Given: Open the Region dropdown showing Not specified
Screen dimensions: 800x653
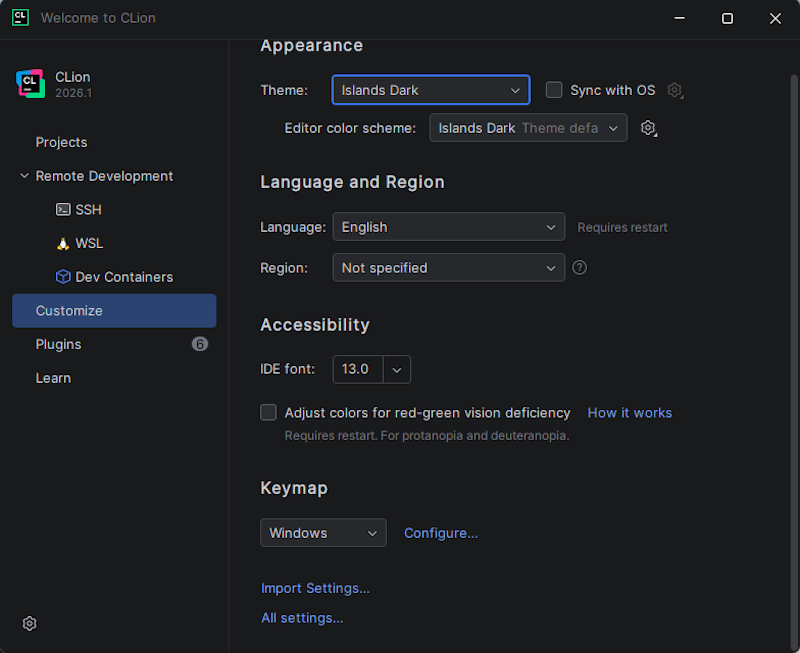Looking at the screenshot, I should 448,268.
